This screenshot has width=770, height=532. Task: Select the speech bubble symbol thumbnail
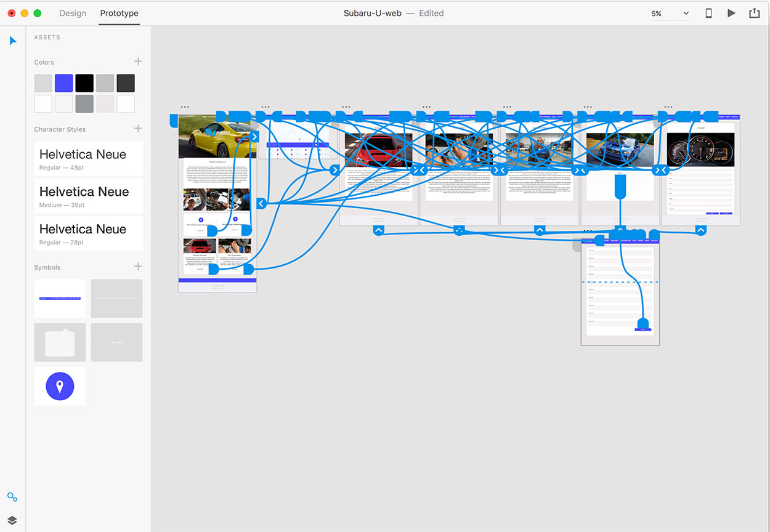coord(60,342)
